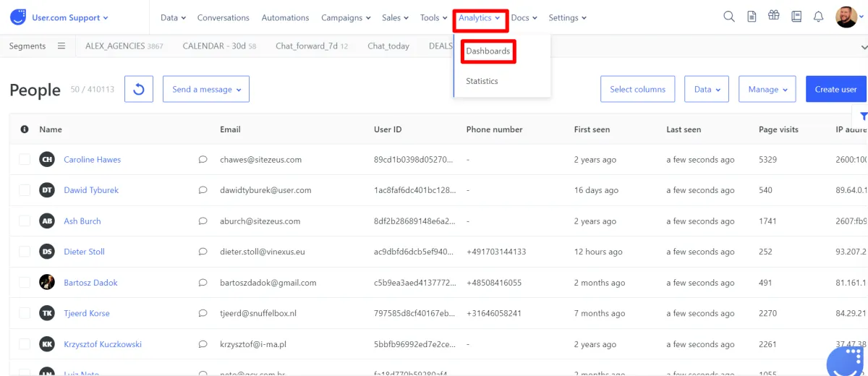Select the checkbox beside Dieter Stoll

[25, 252]
